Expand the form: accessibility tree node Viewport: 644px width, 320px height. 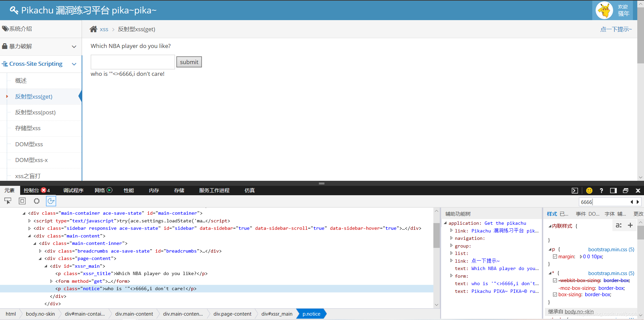coord(451,276)
